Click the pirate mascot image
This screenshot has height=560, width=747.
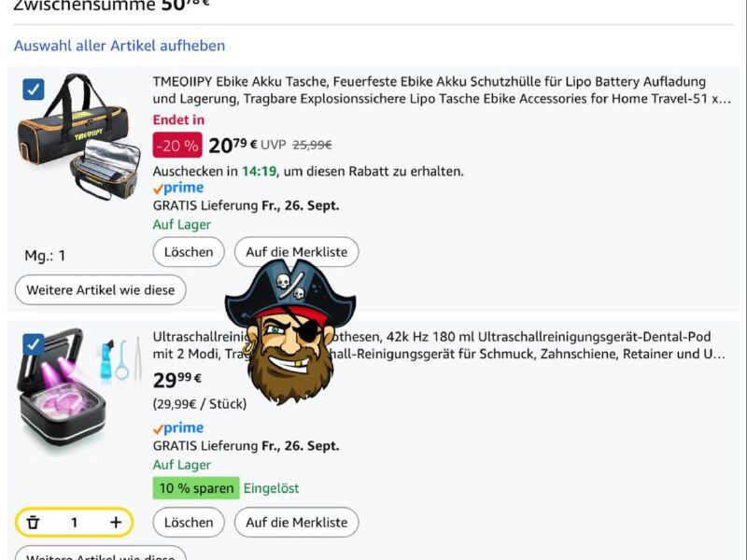289,331
